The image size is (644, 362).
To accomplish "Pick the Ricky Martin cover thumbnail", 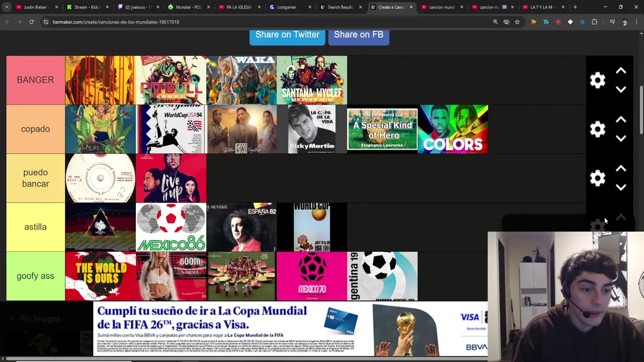I will 312,129.
